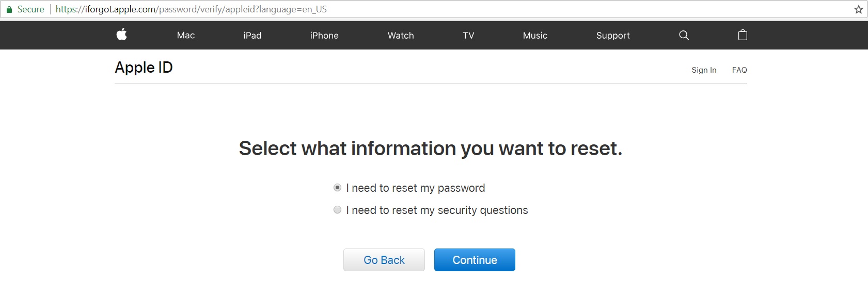Image resolution: width=868 pixels, height=281 pixels.
Task: Open the search magnifier icon
Action: pyautogui.click(x=684, y=35)
